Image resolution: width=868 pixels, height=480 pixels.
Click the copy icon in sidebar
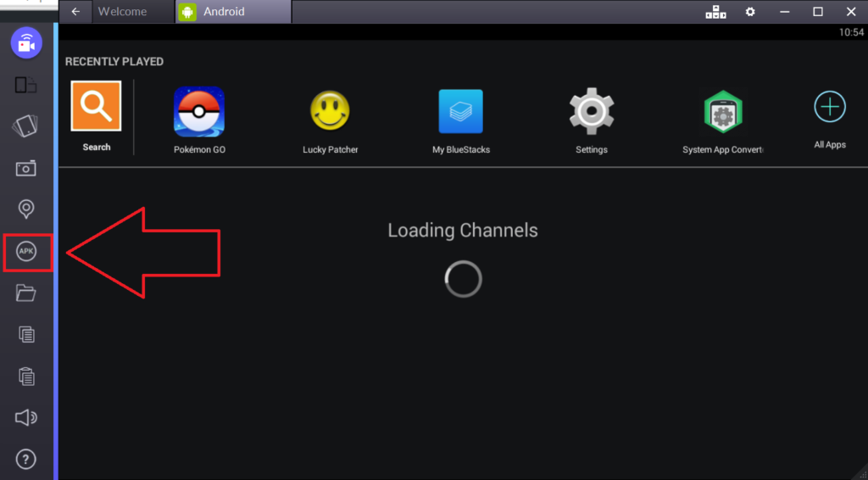(26, 334)
